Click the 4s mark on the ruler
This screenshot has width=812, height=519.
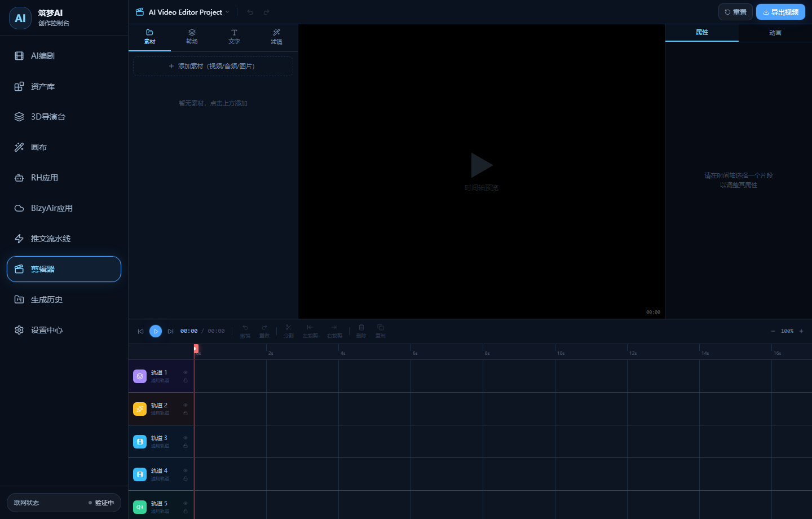[343, 353]
